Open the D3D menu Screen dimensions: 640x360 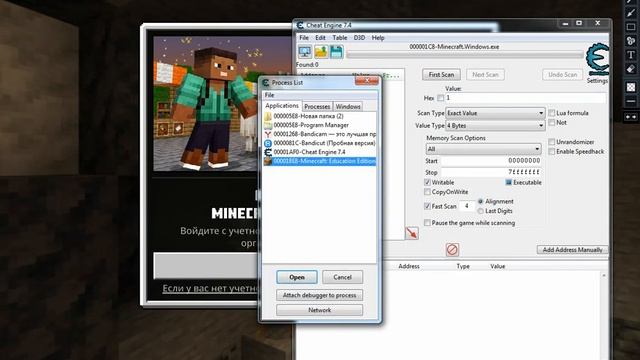359,38
